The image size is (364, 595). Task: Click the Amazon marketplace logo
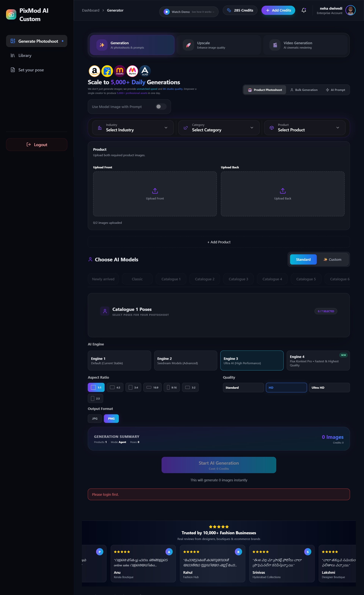pyautogui.click(x=94, y=71)
